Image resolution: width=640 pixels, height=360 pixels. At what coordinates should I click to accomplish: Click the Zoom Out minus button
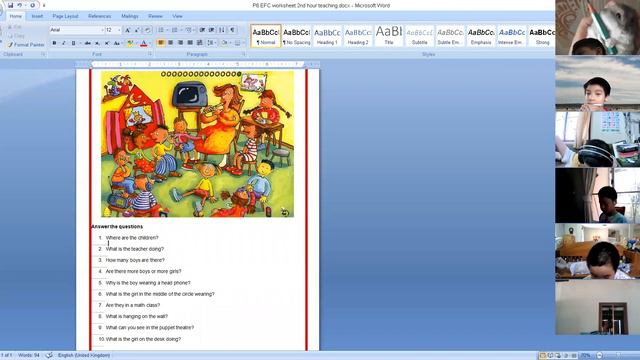[x=600, y=356]
